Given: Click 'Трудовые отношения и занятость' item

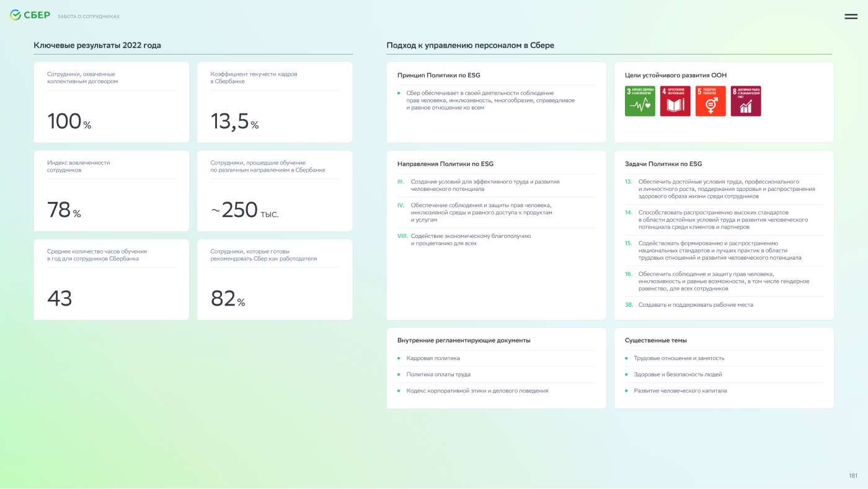Looking at the screenshot, I should (x=679, y=358).
